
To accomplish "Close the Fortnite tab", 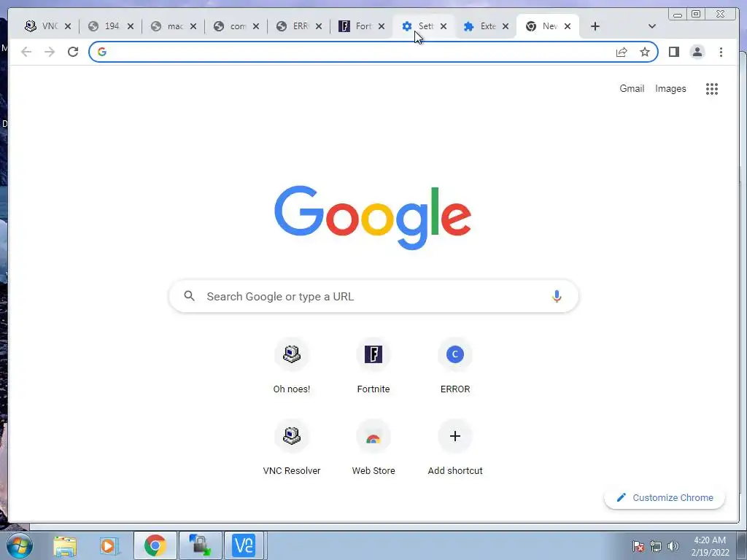I will [381, 26].
